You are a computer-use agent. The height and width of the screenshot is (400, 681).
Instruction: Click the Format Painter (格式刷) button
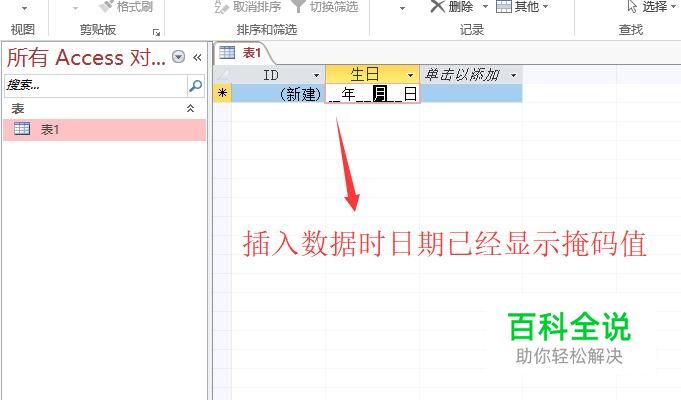126,7
